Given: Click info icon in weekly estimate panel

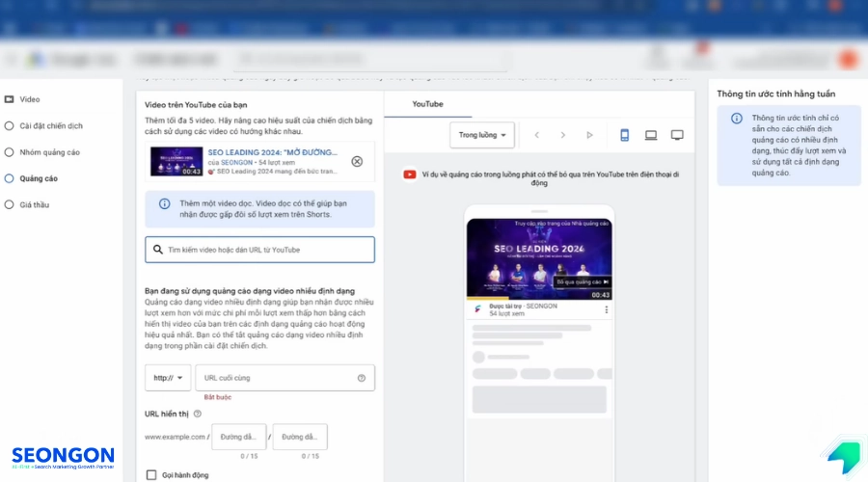Looking at the screenshot, I should 736,119.
